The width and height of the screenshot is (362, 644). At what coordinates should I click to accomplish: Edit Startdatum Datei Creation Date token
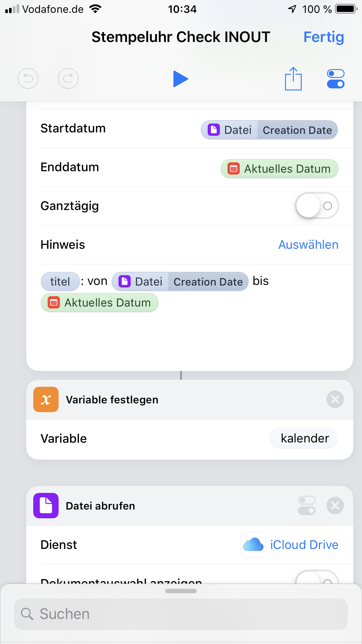pos(269,130)
